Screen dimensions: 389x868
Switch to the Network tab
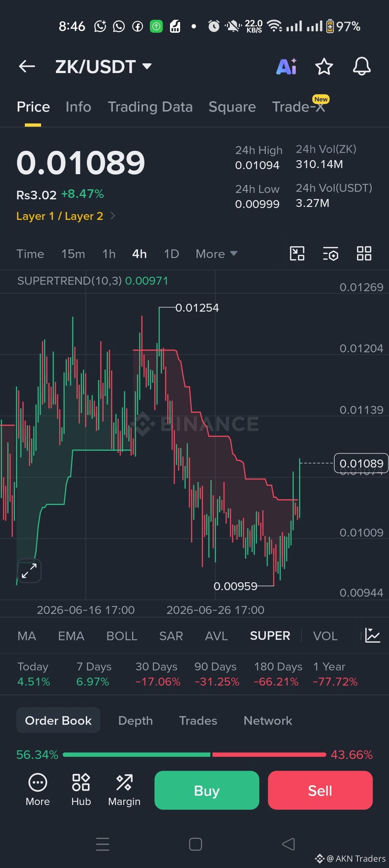pyautogui.click(x=268, y=720)
